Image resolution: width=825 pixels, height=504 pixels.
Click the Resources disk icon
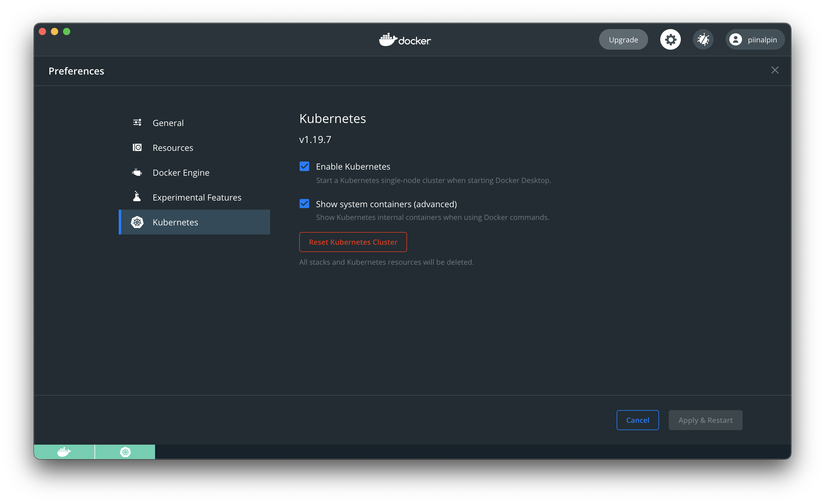[x=137, y=147]
